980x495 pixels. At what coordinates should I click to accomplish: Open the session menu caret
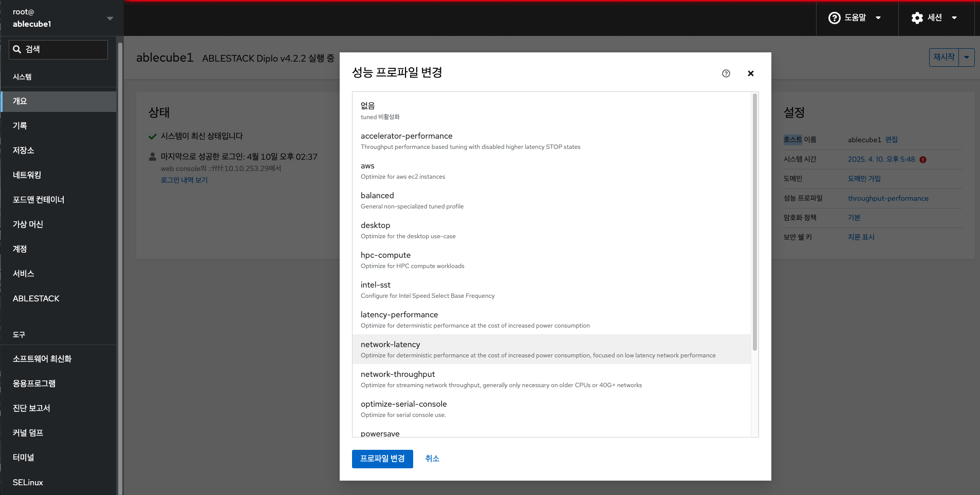tap(954, 18)
